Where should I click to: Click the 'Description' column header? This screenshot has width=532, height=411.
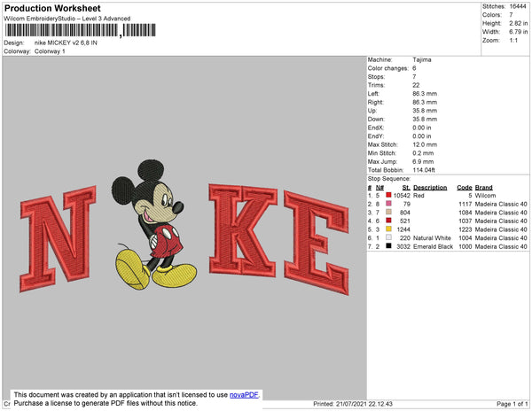pyautogui.click(x=430, y=188)
